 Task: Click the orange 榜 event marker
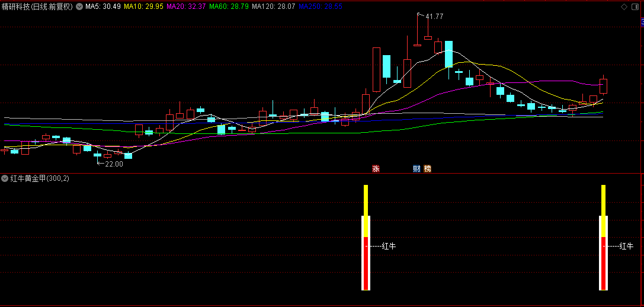click(428, 168)
